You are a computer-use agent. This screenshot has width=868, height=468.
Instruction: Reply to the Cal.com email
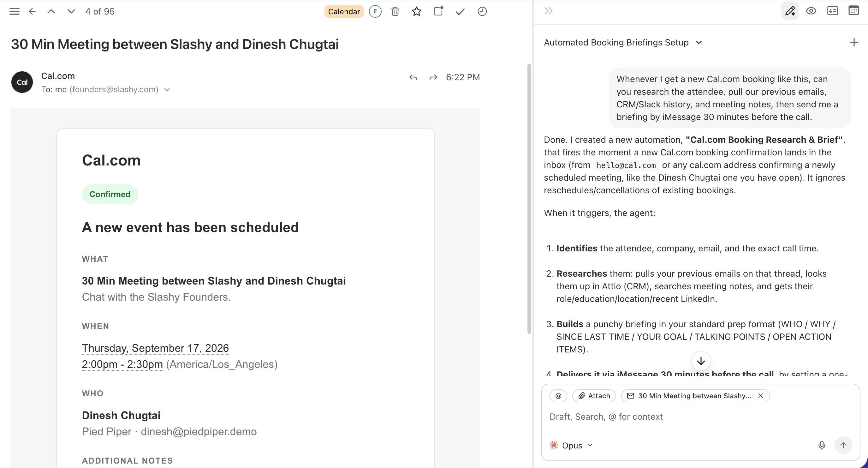413,78
